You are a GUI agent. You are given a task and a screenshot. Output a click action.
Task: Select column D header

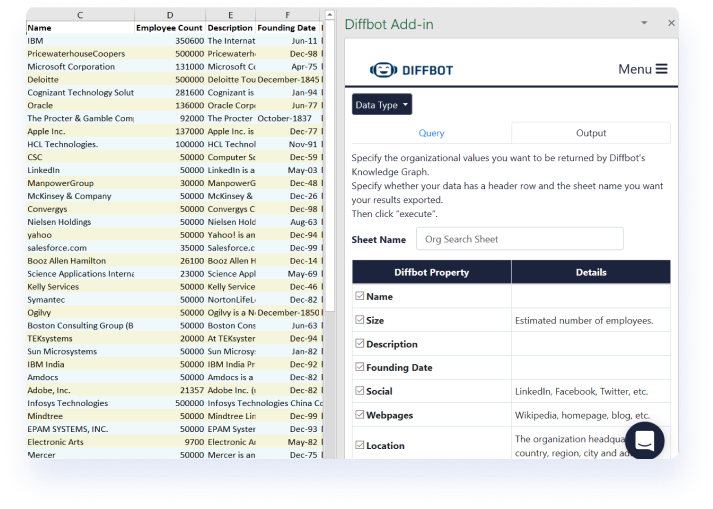[170, 15]
